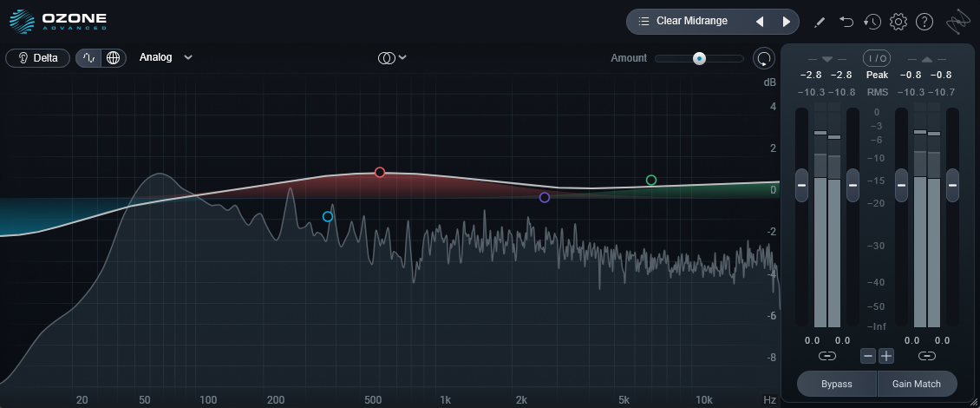Viewport: 980px width, 408px height.
Task: Click the circular reset arrow next to Amount
Action: 763,59
